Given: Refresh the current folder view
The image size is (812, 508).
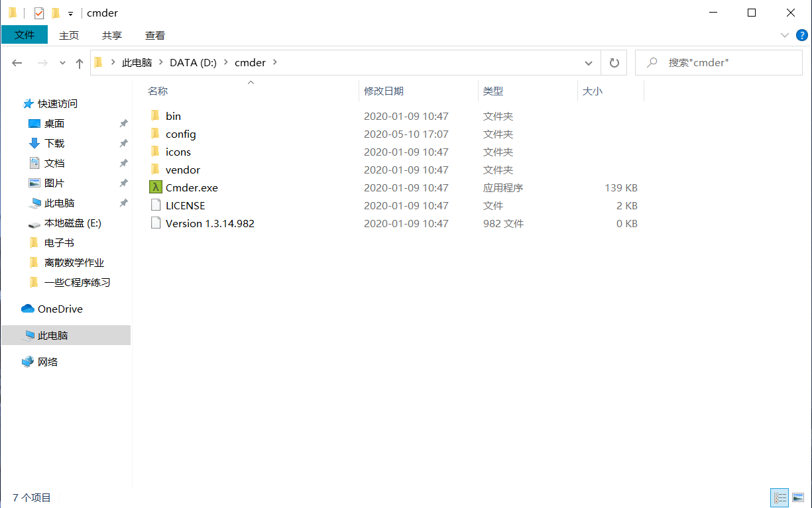Looking at the screenshot, I should coord(614,63).
